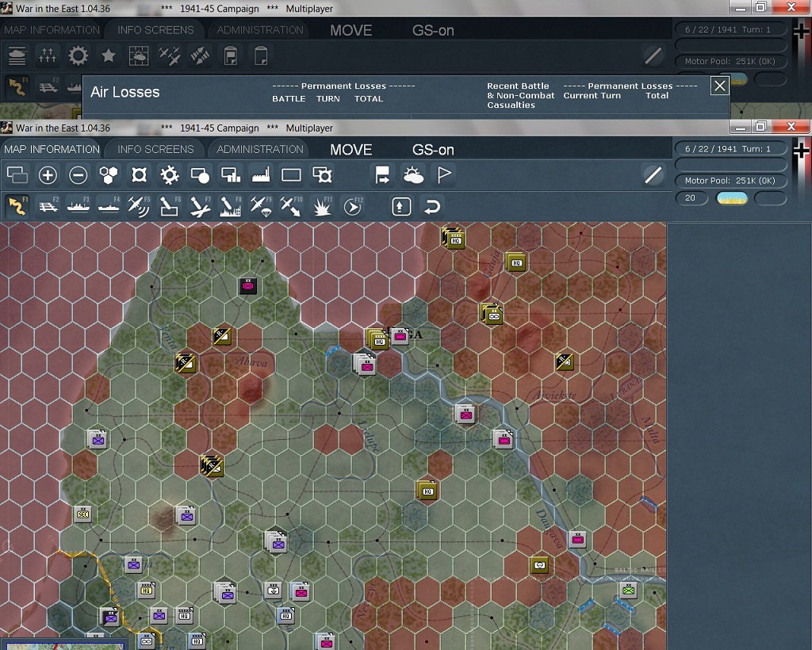Viewport: 812px width, 650px height.
Task: Open MAP INFORMATION tab in front window
Action: (x=52, y=149)
